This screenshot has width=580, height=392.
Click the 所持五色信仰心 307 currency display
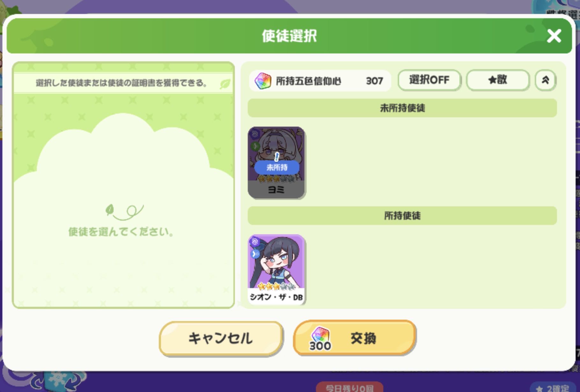320,81
